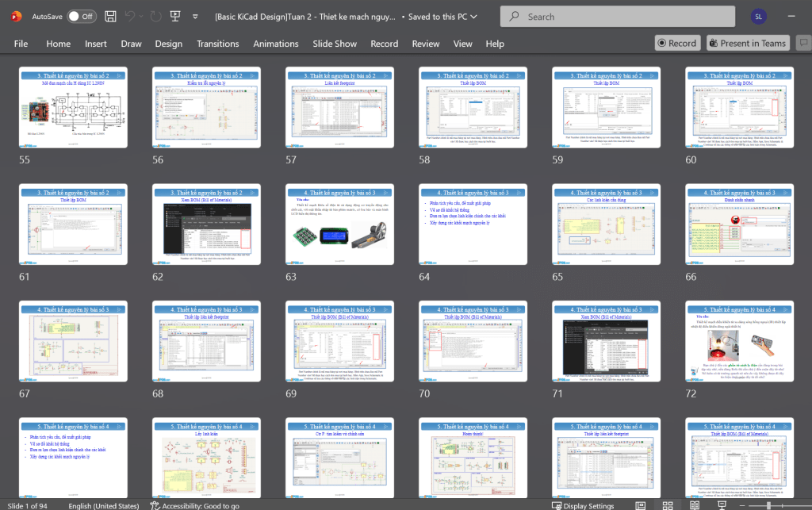This screenshot has width=812, height=510.
Task: Click the Record button at top right
Action: (x=676, y=43)
